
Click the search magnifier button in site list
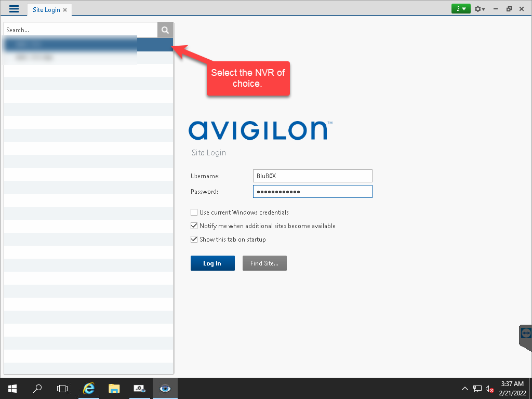[x=165, y=30]
